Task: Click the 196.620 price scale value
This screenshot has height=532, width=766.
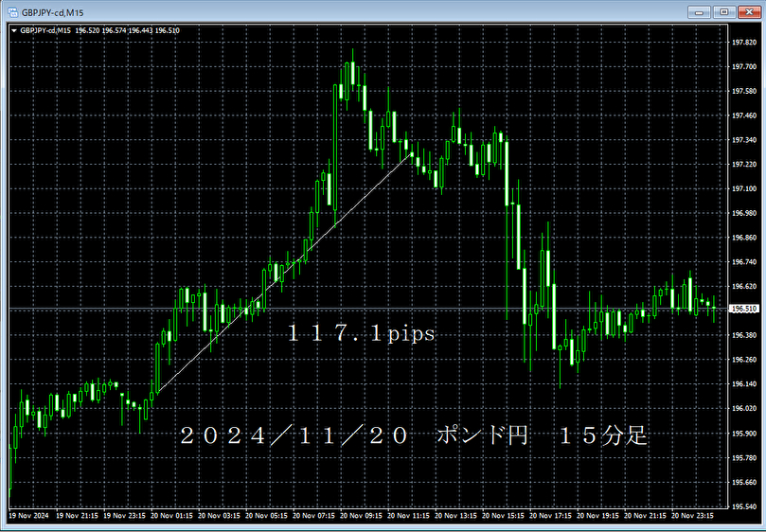Action: [x=744, y=287]
